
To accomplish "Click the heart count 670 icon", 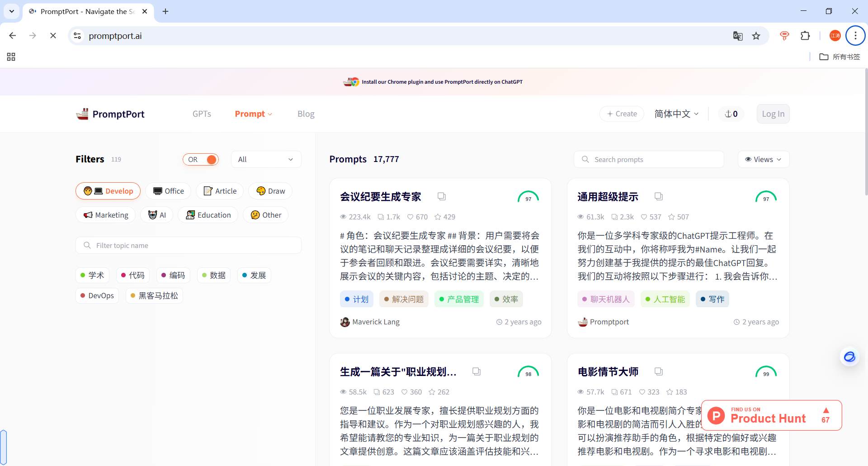I will tap(410, 217).
